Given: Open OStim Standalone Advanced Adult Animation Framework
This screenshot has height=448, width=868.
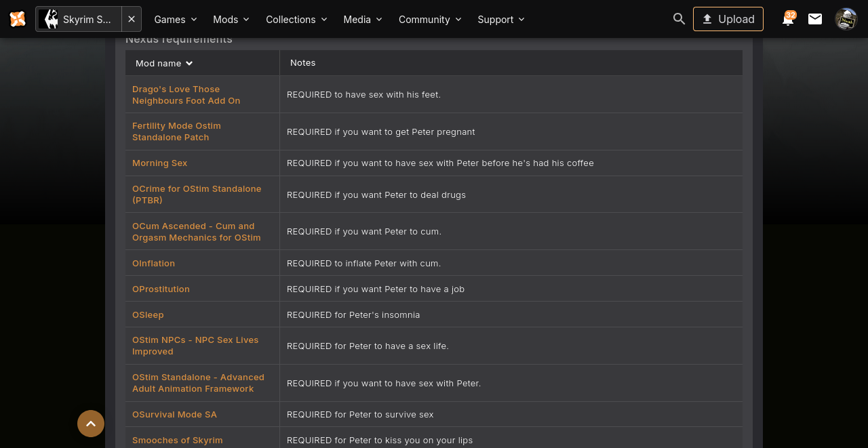Looking at the screenshot, I should click(x=198, y=383).
